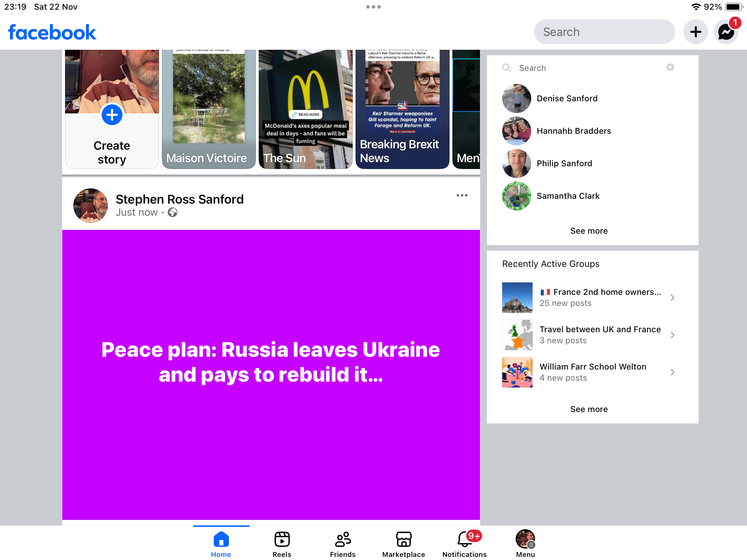Click See more under Recently Active Groups

[589, 409]
